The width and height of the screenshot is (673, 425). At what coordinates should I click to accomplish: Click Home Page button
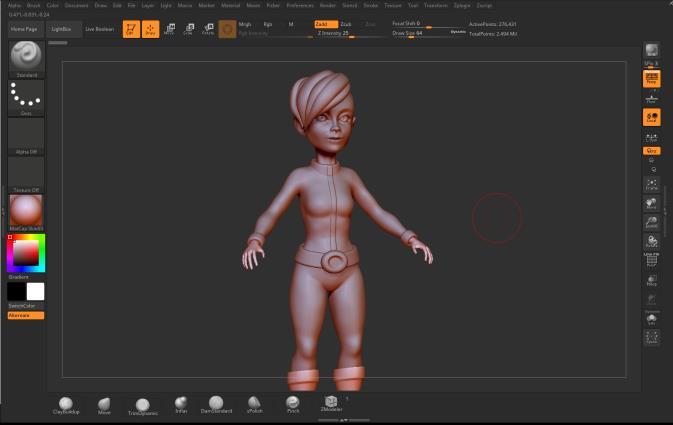point(24,29)
